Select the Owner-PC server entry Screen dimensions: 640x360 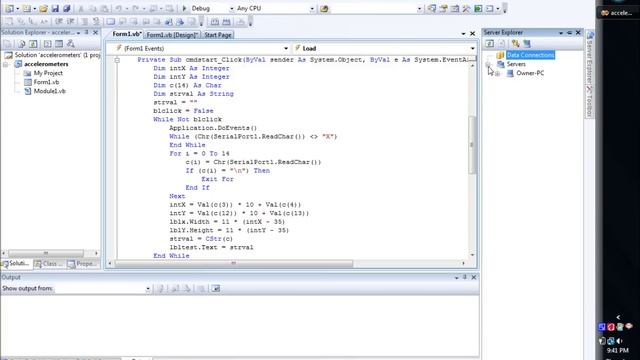(530, 73)
